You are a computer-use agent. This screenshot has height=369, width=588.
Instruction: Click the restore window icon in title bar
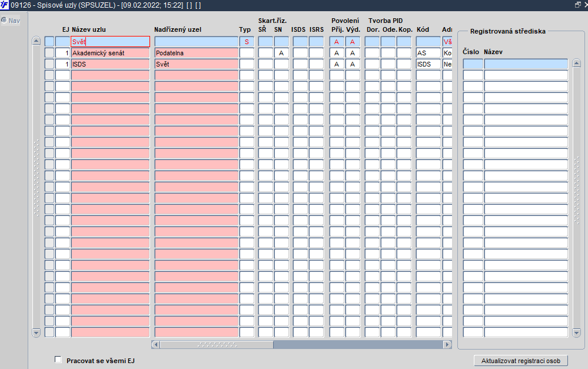coord(578,5)
